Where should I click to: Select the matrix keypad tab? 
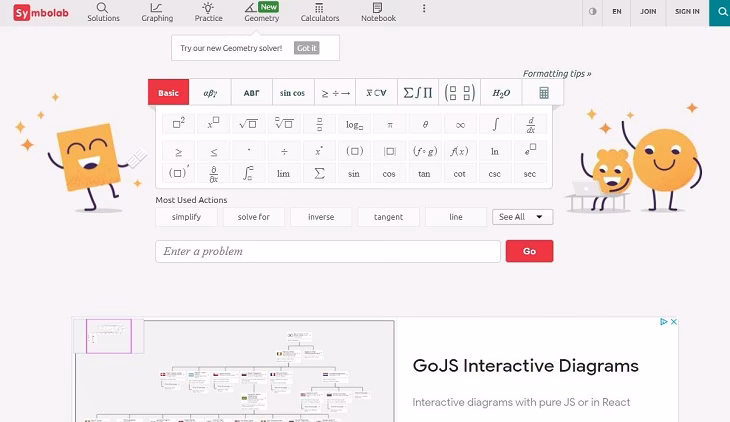click(x=459, y=93)
